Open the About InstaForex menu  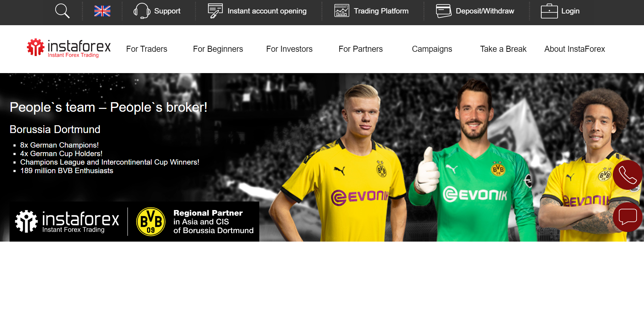click(575, 49)
